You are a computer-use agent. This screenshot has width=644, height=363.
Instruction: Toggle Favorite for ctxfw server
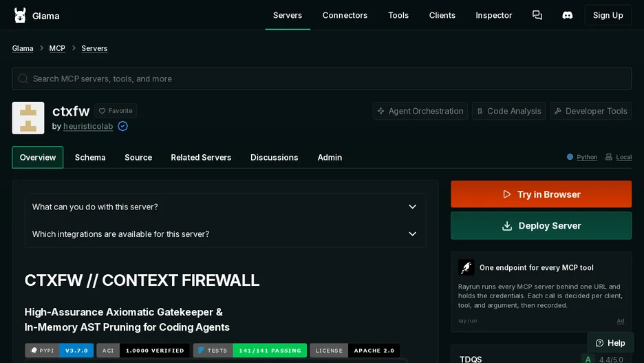[116, 111]
